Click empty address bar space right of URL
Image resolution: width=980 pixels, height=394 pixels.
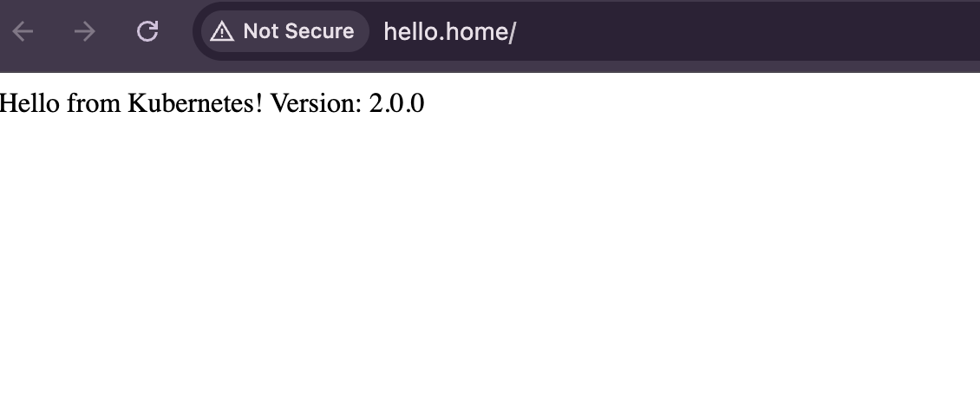point(737,32)
